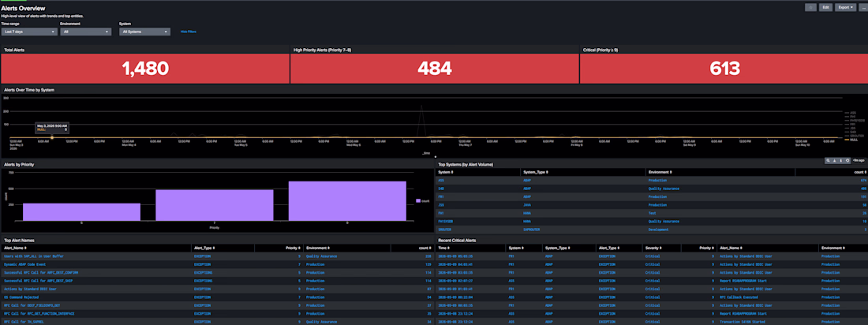This screenshot has width=868, height=325.
Task: Open the search icon in Top Systems panel
Action: point(828,161)
